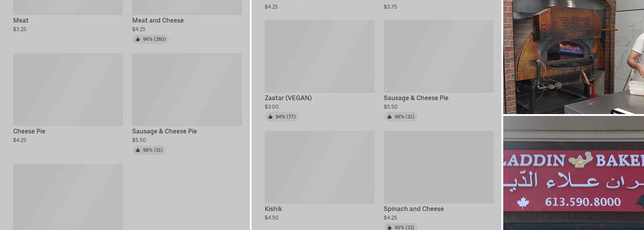Image resolution: width=644 pixels, height=230 pixels.
Task: Open the Meat menu item
Action: click(21, 20)
